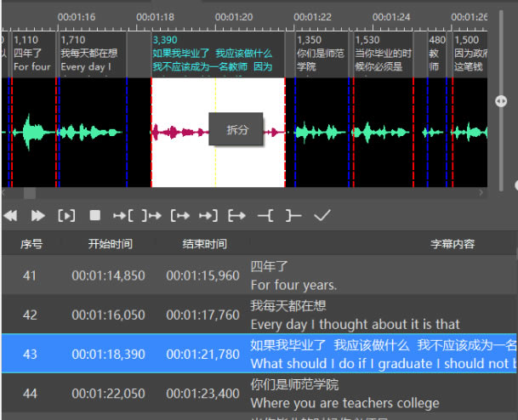The image size is (518, 420).
Task: Click the arrow-into-left-bracket icon
Action: click(x=122, y=216)
